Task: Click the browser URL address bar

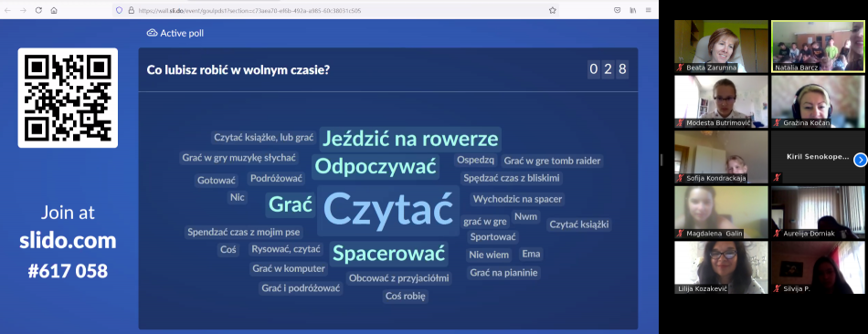Action: click(x=335, y=10)
